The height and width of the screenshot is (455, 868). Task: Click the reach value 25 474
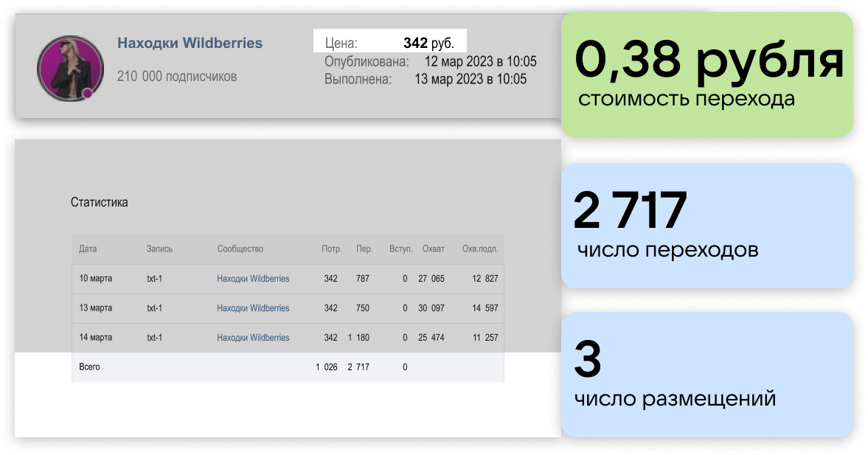[x=431, y=337]
